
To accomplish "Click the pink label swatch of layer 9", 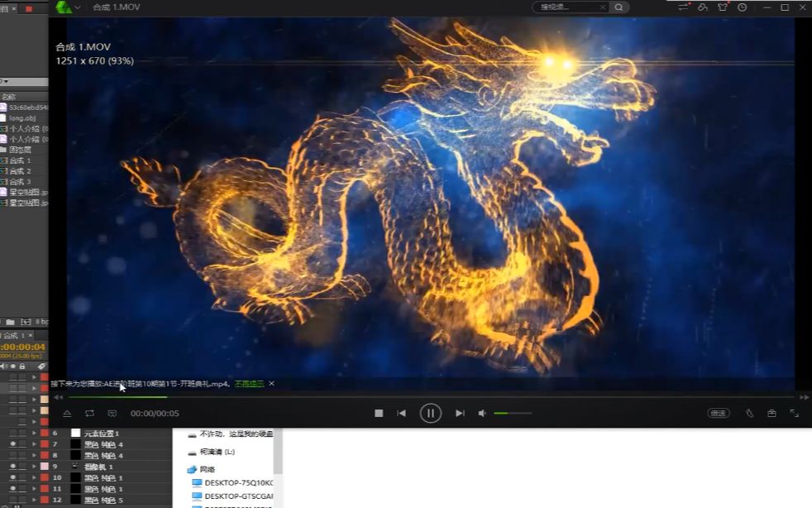I will 45,467.
